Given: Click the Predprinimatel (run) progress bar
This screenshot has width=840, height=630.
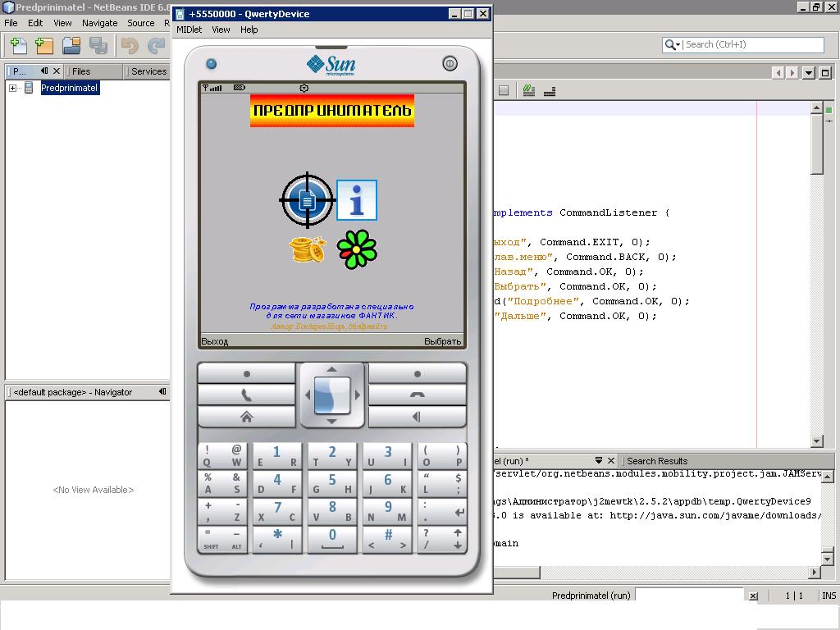Looking at the screenshot, I should coord(689,596).
